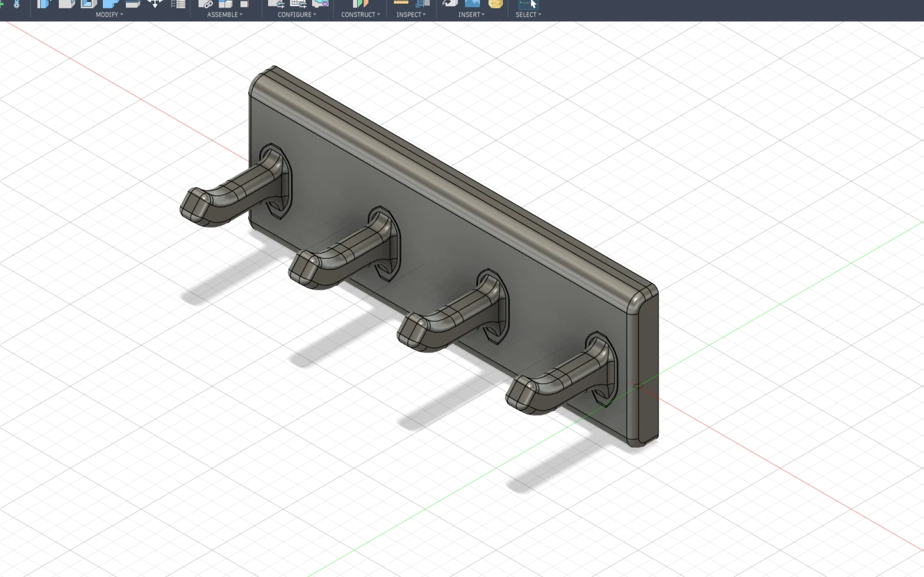Activate the Move/Copy four-arrow tool icon

155,3
